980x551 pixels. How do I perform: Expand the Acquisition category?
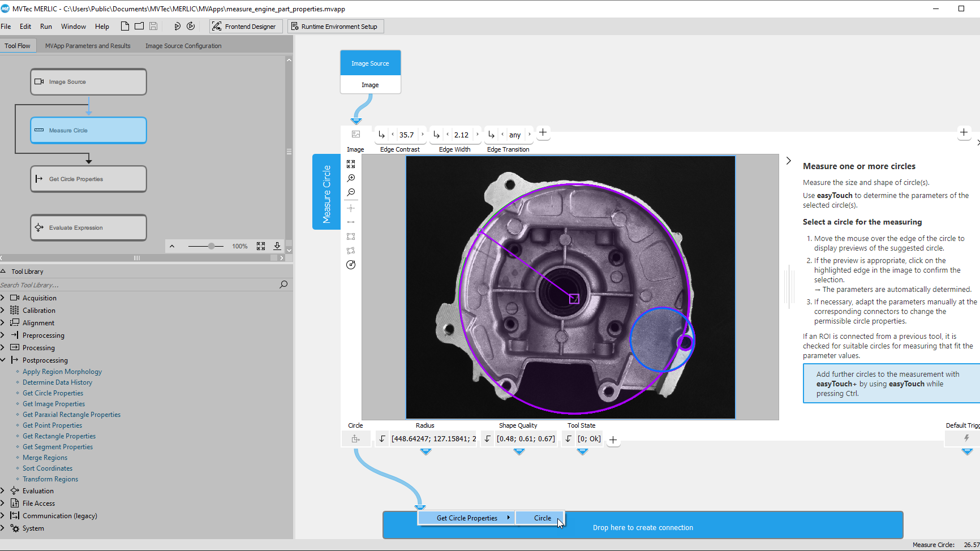pos(3,298)
